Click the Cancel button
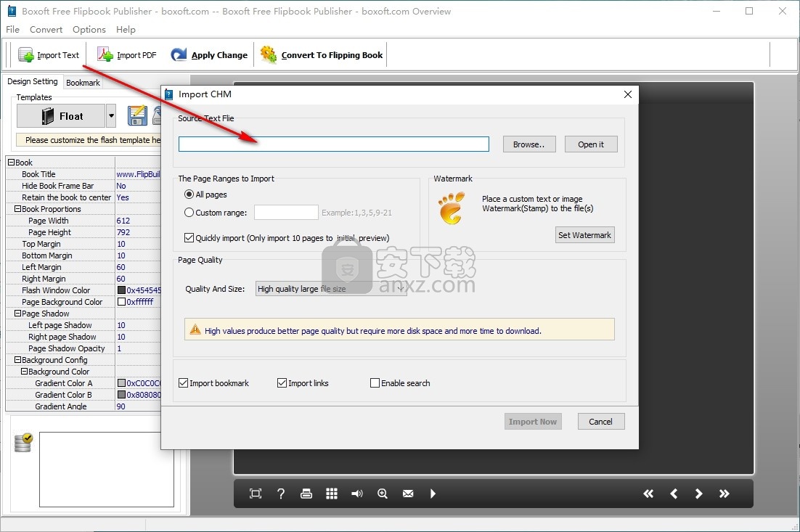Screen dimensions: 800x532 click(x=601, y=421)
